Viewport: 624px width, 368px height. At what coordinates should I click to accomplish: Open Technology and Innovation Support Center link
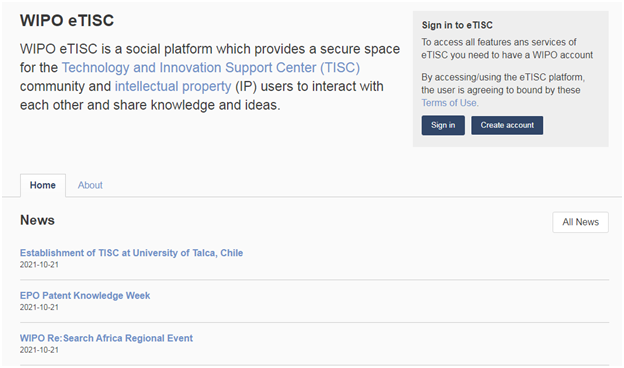tap(211, 68)
